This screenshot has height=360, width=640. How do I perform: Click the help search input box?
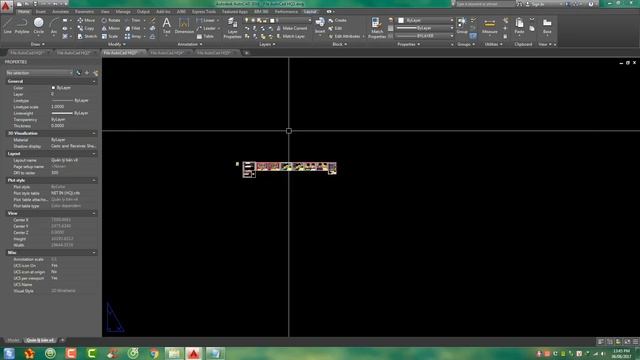[x=485, y=4]
